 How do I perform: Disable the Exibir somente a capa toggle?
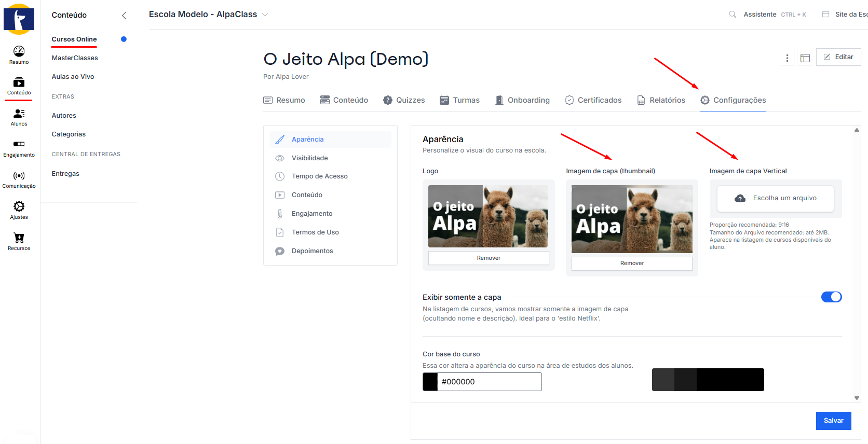pyautogui.click(x=831, y=297)
